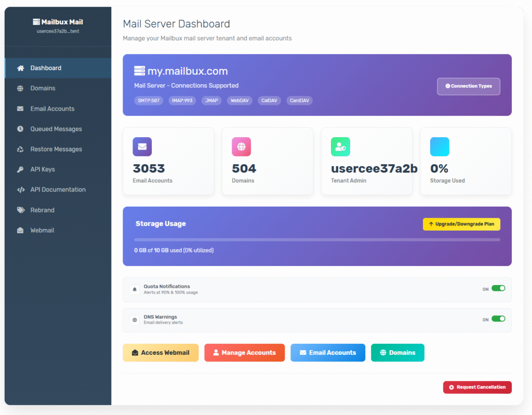Click the storage usage progress bar
Image resolution: width=532 pixels, height=415 pixels.
point(317,239)
